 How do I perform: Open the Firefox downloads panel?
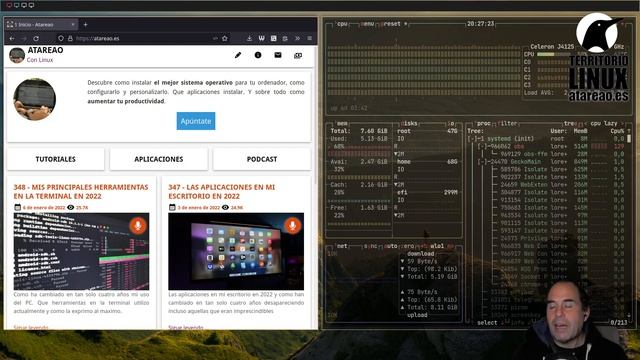point(249,38)
